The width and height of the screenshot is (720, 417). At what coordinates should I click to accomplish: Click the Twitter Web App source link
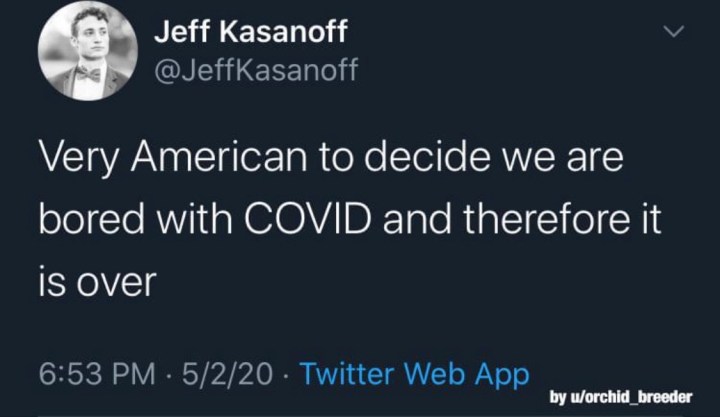414,375
